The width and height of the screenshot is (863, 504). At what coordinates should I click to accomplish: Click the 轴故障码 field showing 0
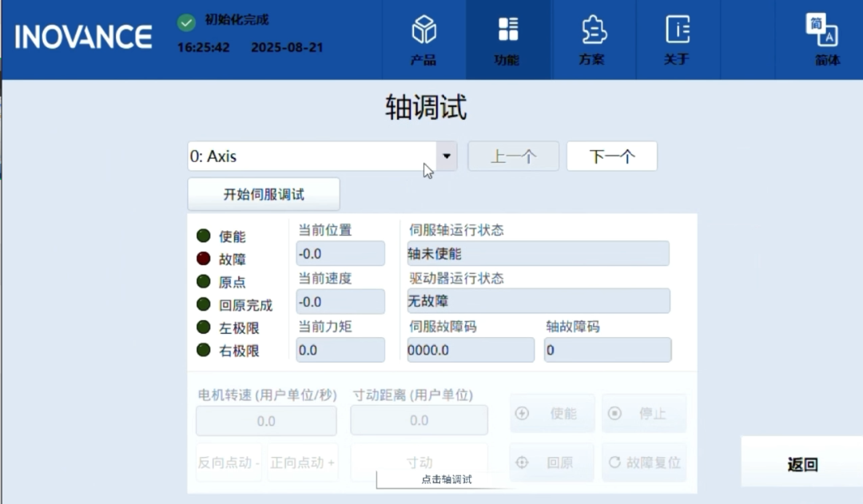tap(607, 350)
